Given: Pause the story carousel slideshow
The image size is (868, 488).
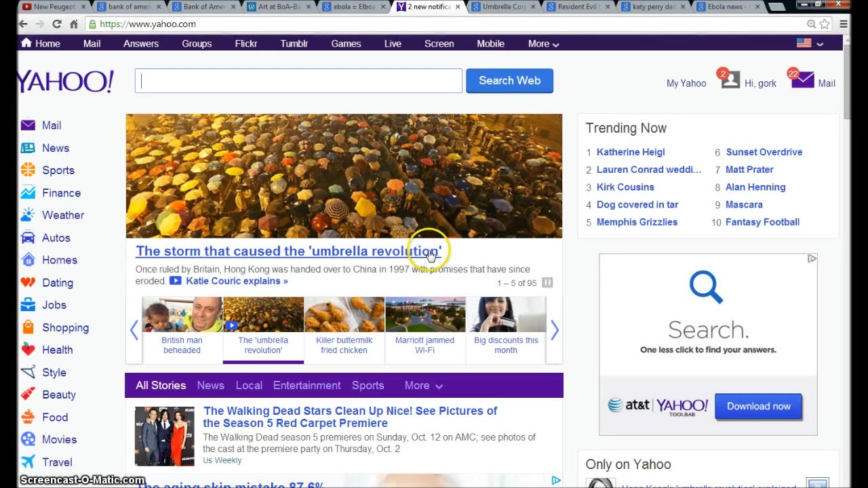Looking at the screenshot, I should pos(547,283).
